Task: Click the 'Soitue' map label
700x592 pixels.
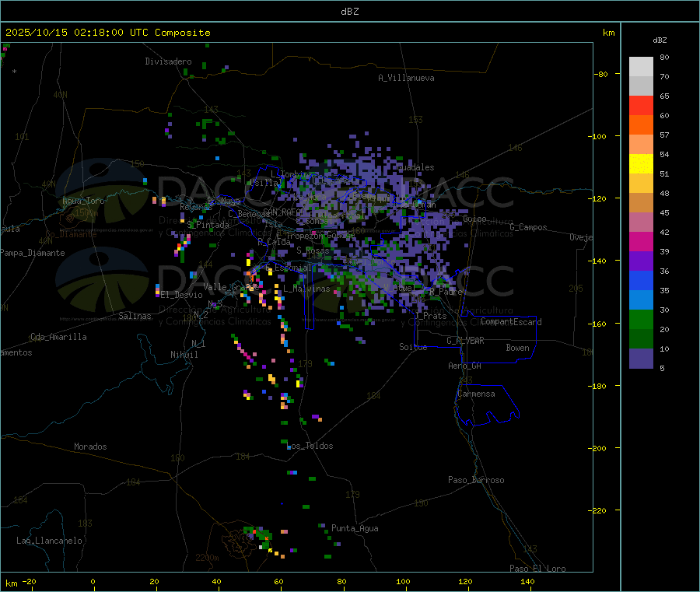Action: coord(414,347)
